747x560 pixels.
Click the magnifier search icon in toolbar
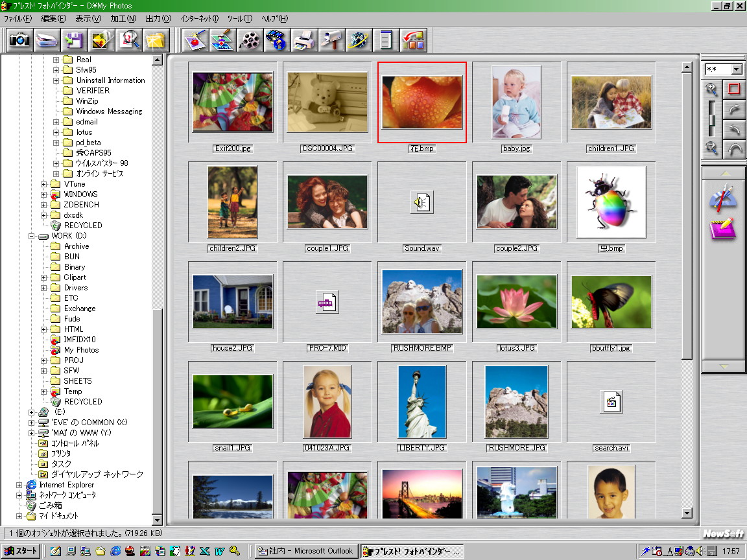128,40
